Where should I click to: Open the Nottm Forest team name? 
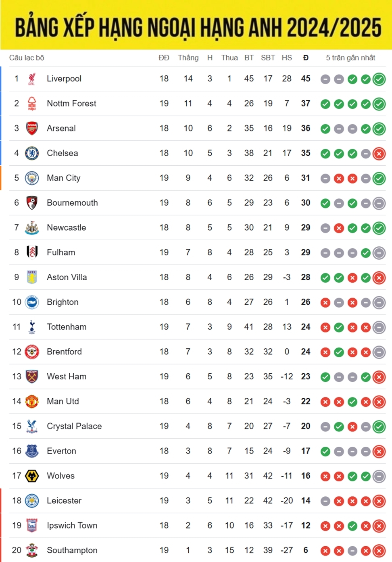(x=71, y=104)
